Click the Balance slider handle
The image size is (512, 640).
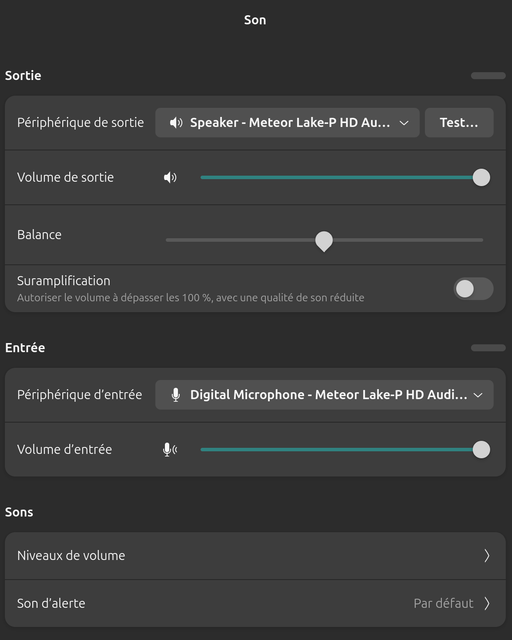324,241
